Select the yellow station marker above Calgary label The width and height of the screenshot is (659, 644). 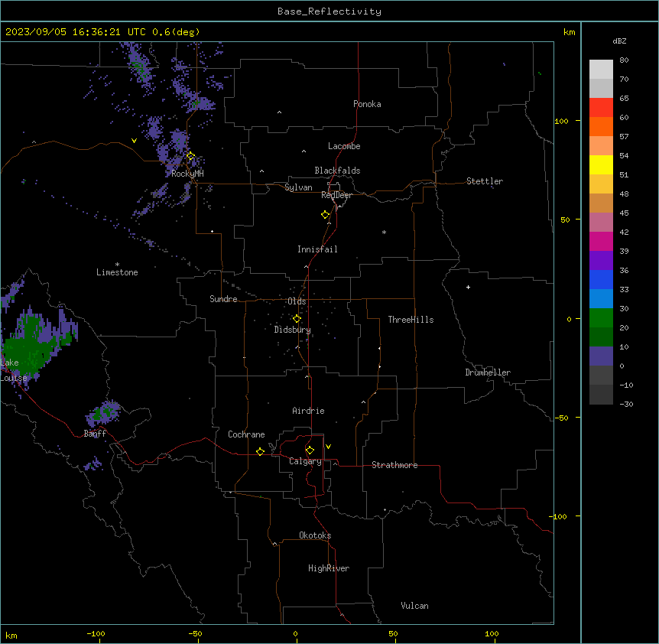[x=310, y=450]
